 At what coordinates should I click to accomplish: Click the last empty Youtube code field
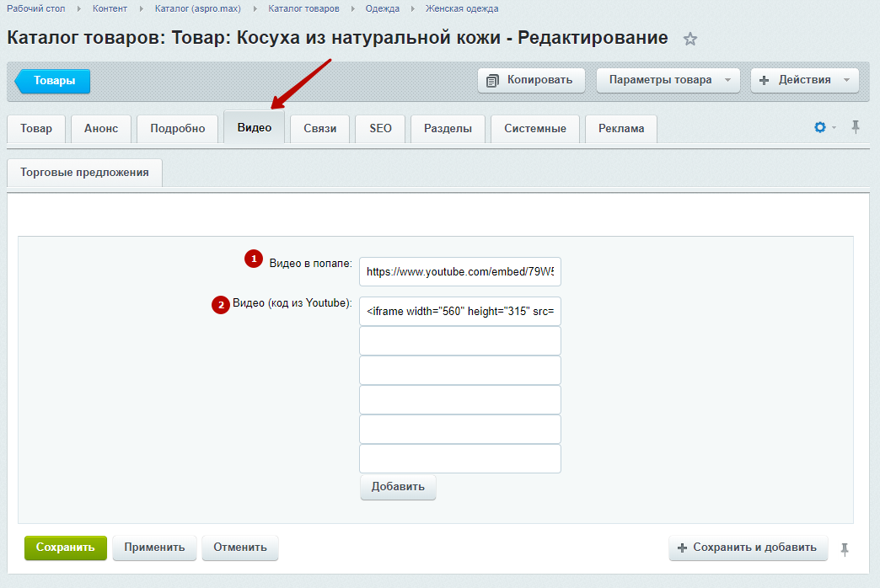coord(459,459)
